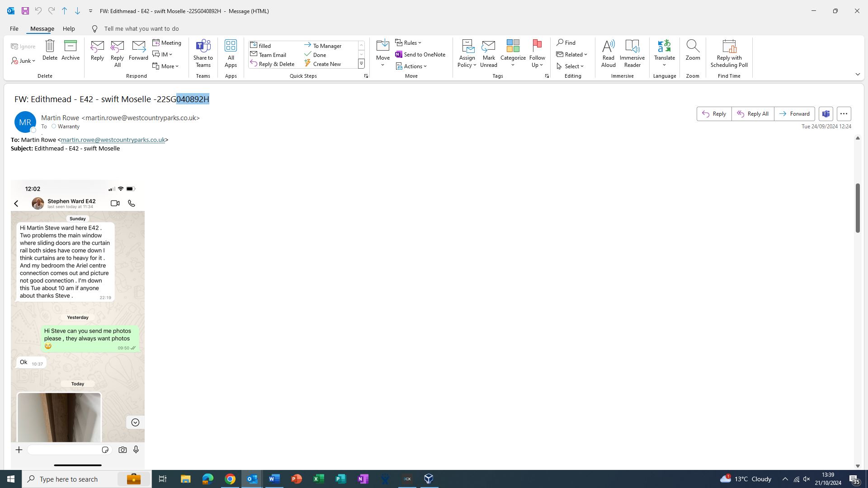Open the File menu tab
The width and height of the screenshot is (868, 488).
pos(14,28)
